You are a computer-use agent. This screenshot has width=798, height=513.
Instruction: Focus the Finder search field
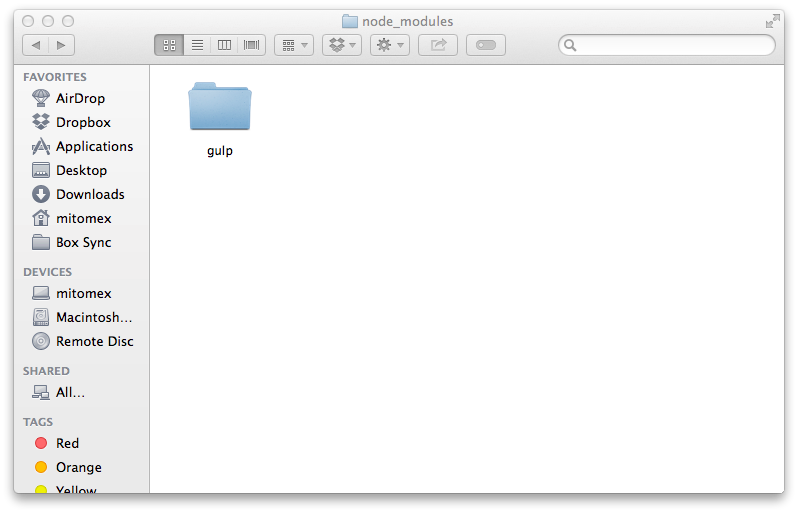[x=667, y=45]
